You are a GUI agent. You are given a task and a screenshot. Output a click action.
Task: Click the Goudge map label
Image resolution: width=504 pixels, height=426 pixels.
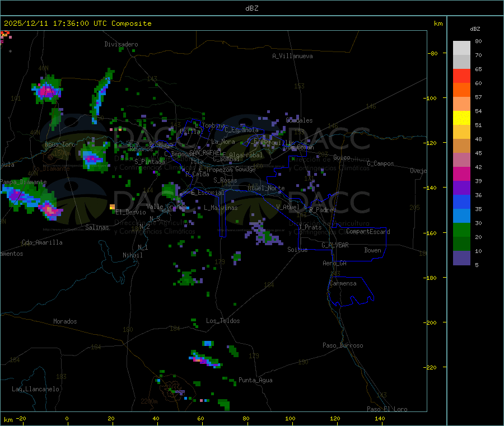coord(245,169)
